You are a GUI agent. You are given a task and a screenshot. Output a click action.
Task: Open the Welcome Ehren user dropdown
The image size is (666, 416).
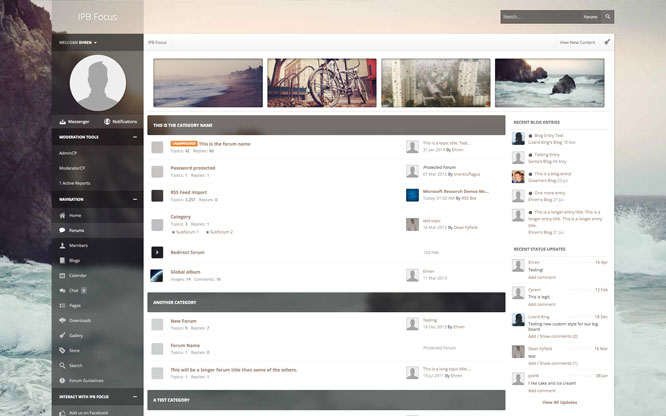pyautogui.click(x=78, y=42)
